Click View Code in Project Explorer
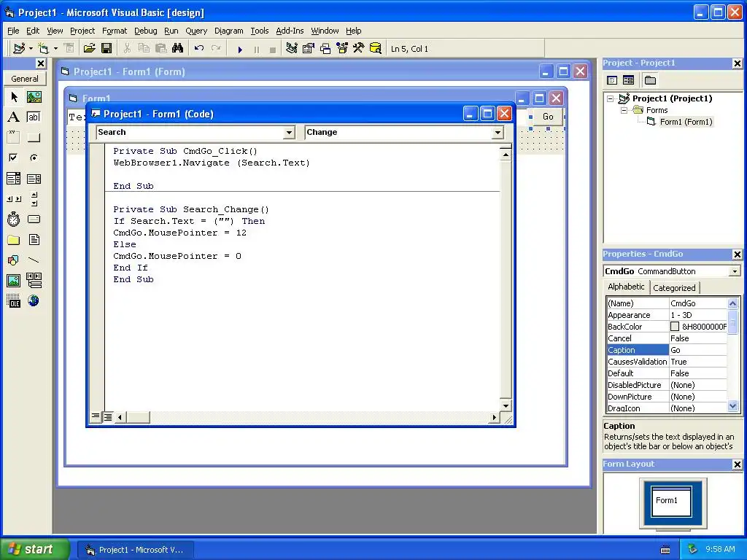 (612, 80)
